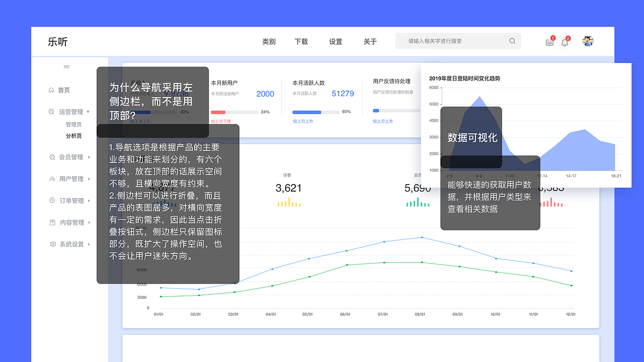Image resolution: width=644 pixels, height=362 pixels.
Task: Collapse the 运营管理 expanded menu
Action: [89, 112]
